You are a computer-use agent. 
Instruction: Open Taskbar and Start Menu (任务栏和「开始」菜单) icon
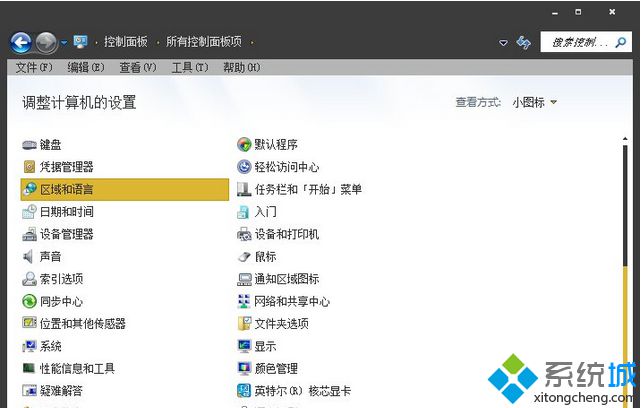click(244, 189)
